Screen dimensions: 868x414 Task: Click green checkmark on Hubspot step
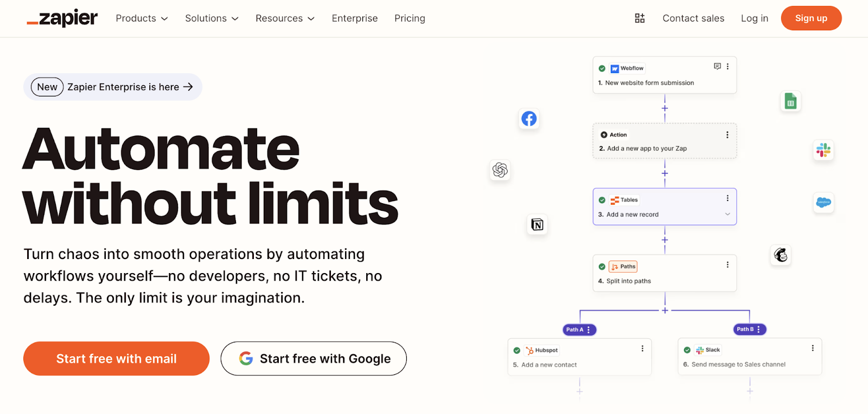tap(517, 351)
